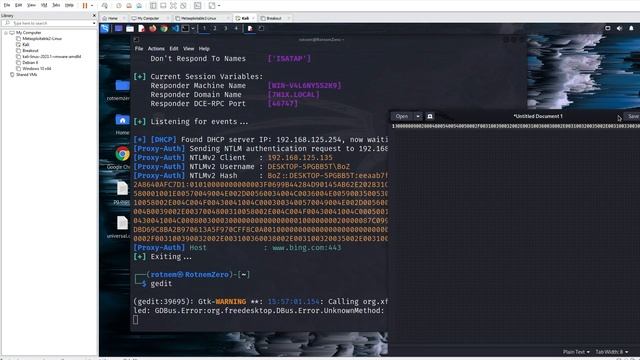Open terminal launcher dropdown arrow
The height and width of the screenshot is (360, 640).
click(193, 28)
